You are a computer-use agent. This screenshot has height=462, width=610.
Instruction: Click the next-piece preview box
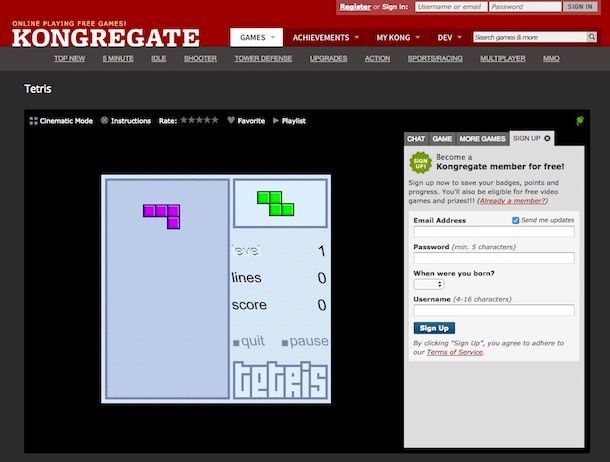pos(280,203)
